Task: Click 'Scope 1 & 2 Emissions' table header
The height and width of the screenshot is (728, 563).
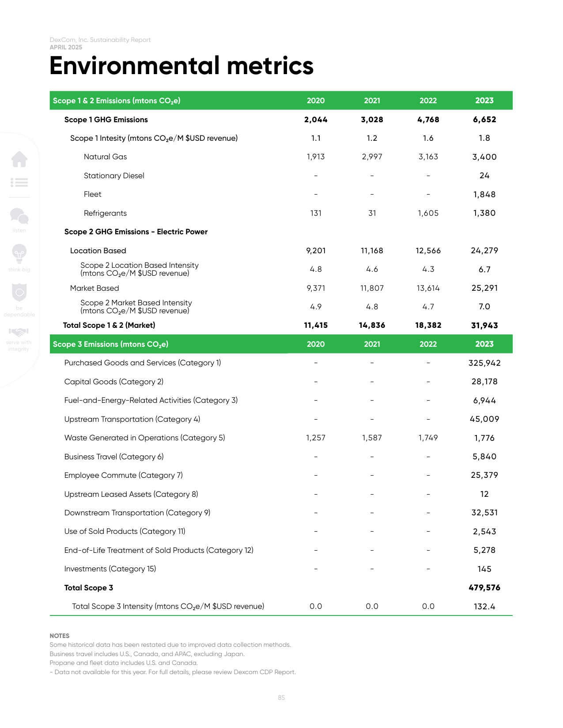Action: 117,101
